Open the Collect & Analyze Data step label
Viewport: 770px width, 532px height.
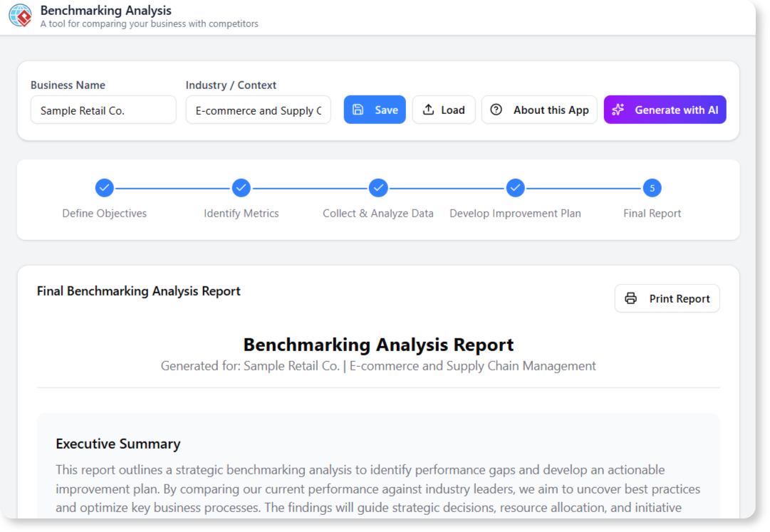378,214
